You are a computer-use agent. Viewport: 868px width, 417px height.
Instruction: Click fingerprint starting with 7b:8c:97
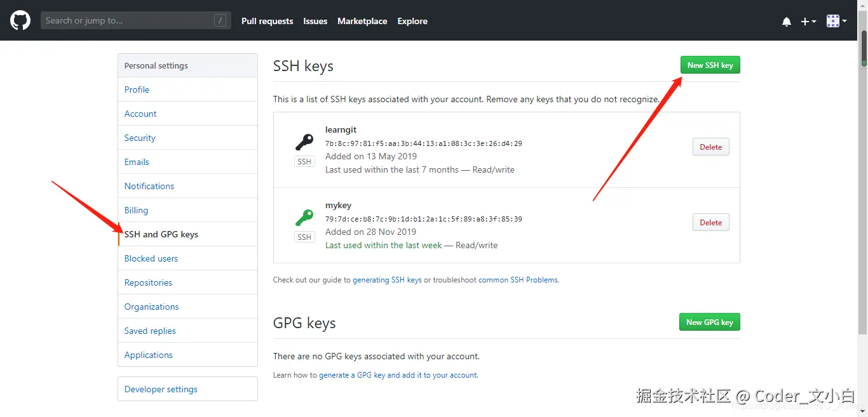coord(424,143)
